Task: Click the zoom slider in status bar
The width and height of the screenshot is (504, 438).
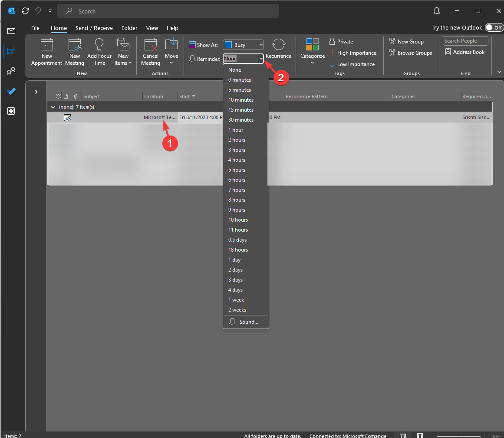Action: coord(459,436)
